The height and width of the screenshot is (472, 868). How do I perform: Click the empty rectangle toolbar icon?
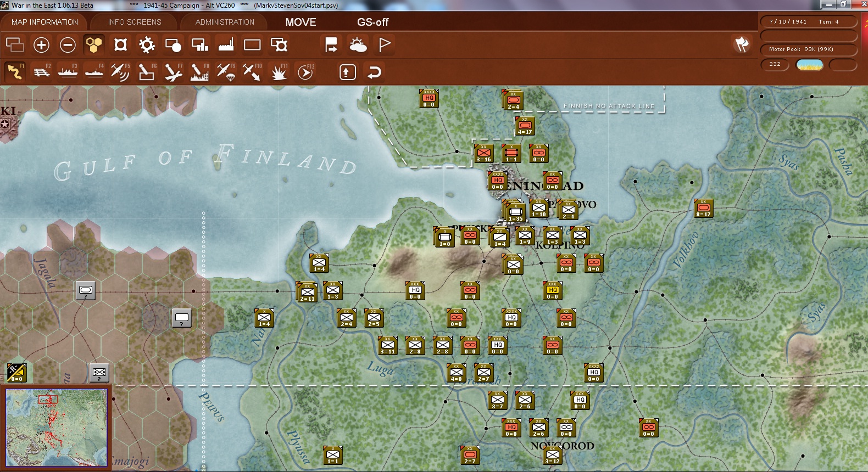[x=252, y=45]
